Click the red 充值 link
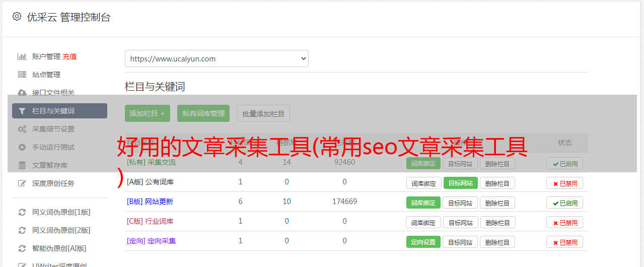This screenshot has width=644, height=267. click(69, 56)
